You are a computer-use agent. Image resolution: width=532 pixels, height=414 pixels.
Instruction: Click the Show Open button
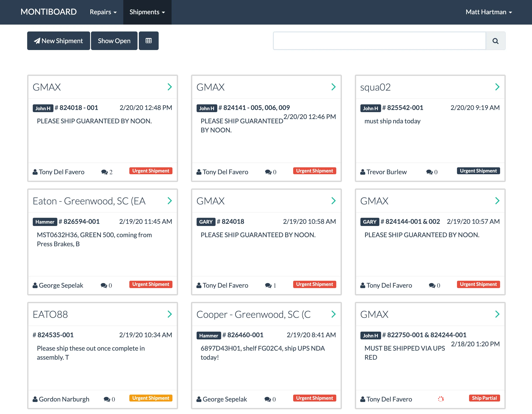point(114,41)
